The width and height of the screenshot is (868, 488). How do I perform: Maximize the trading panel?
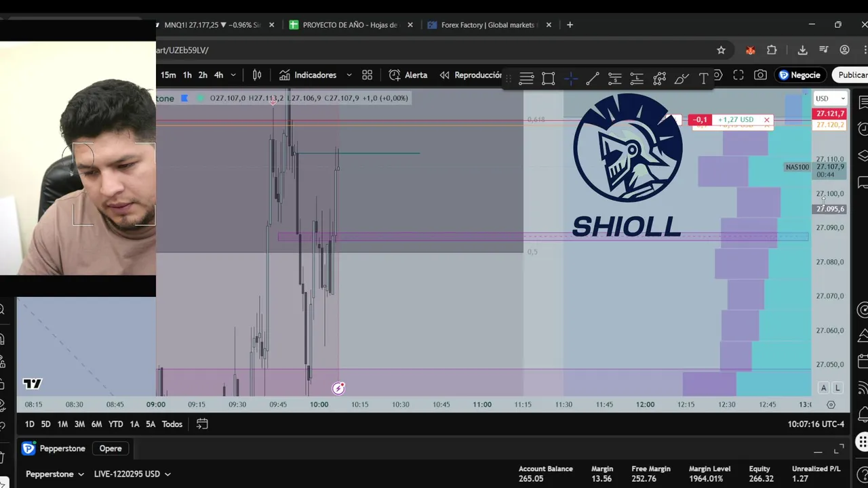tap(839, 449)
